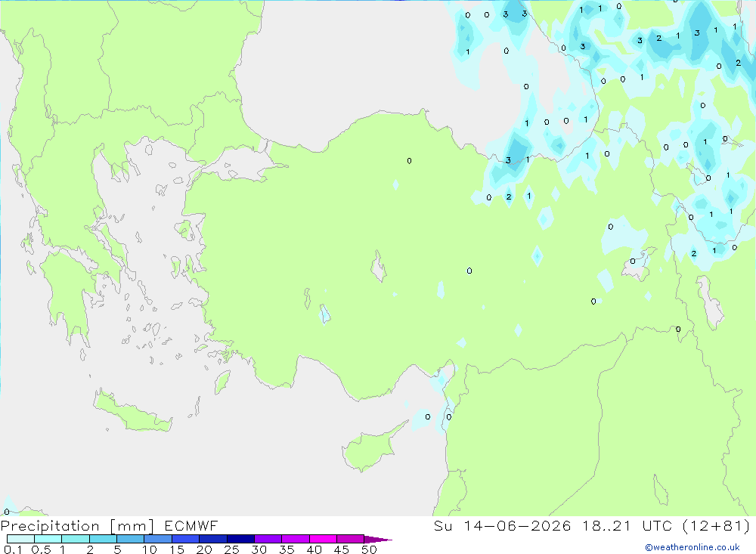Viewport: 756px width, 554px height.
Task: Select the legend swatch between 0.1 and 0.5
Action: (x=20, y=539)
